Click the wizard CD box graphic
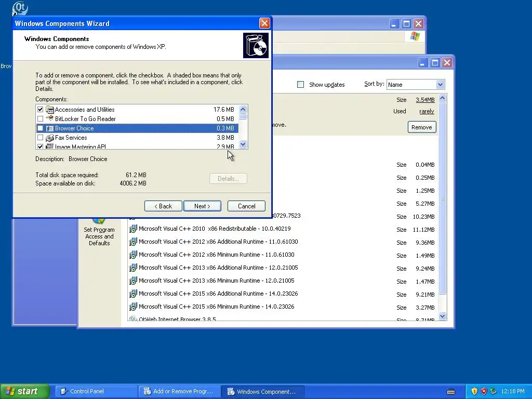Screen dimensions: 532x399 coord(256,46)
